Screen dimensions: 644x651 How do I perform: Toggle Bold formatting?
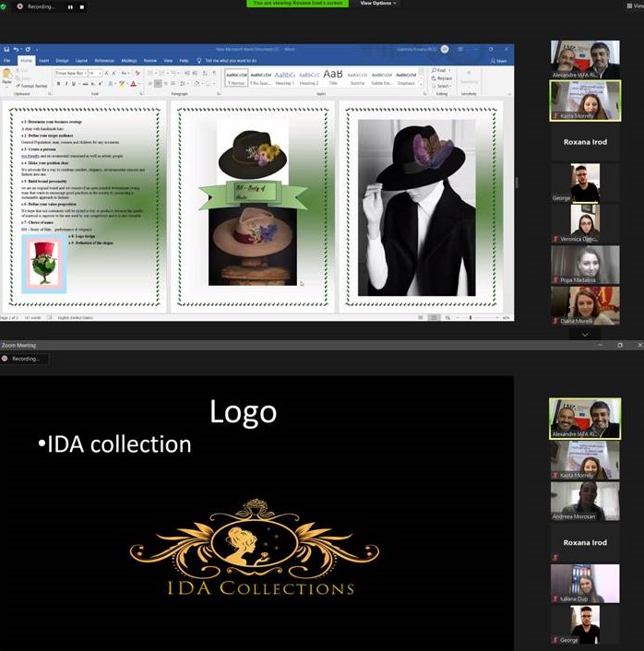(58, 84)
